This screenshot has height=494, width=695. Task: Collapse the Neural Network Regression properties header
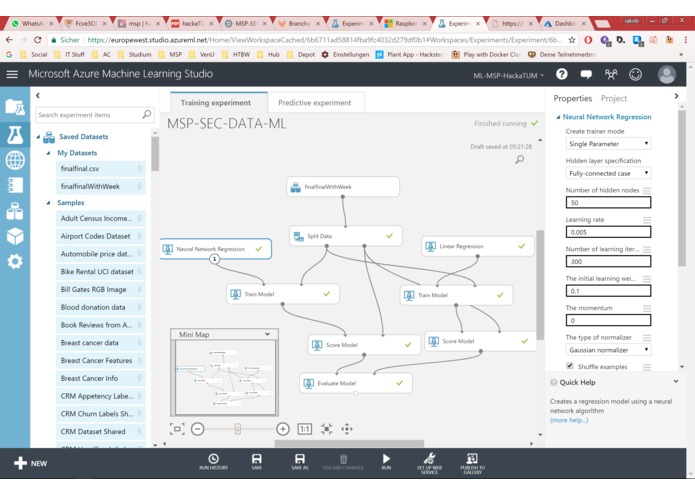click(558, 117)
